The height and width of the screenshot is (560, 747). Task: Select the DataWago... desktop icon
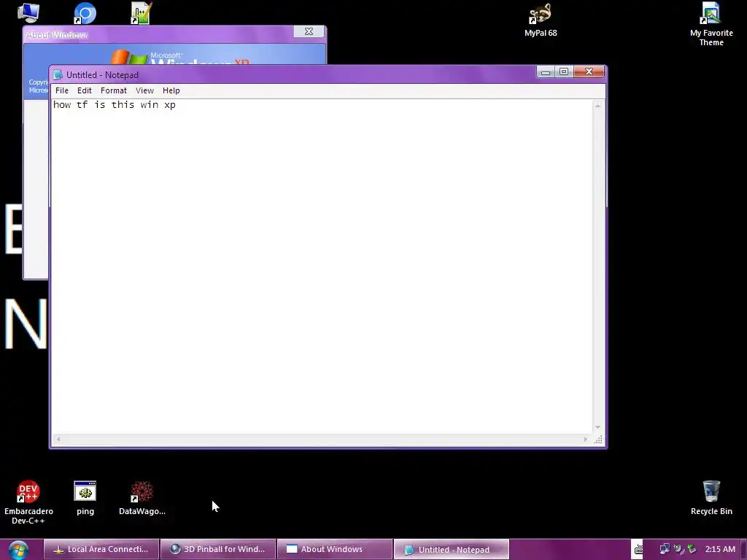[142, 498]
